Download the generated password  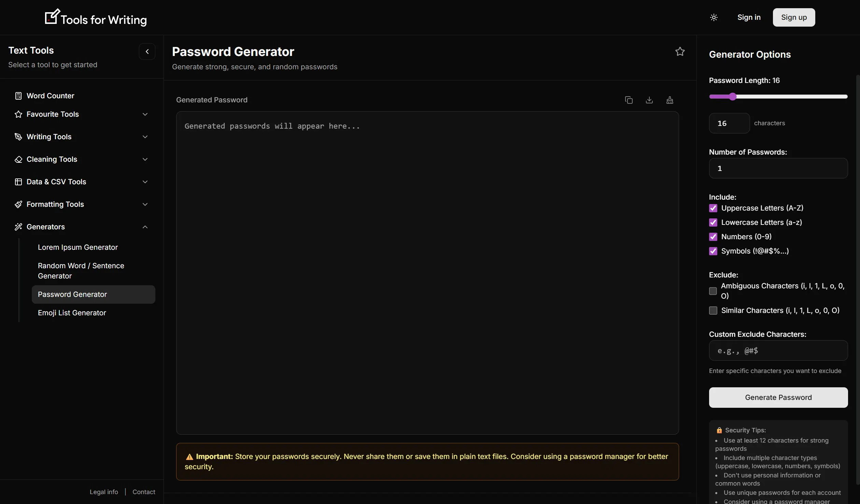coord(649,100)
